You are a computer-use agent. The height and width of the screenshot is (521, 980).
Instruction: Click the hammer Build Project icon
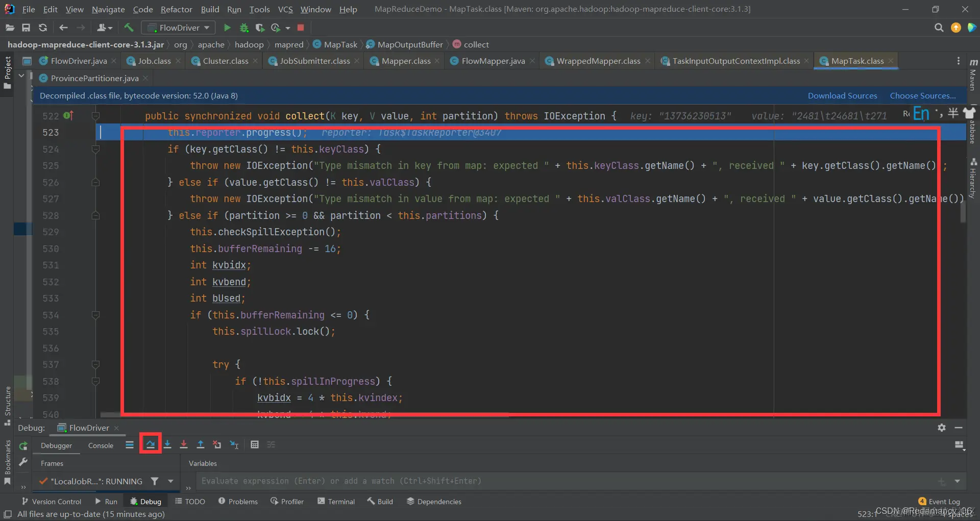(x=129, y=28)
